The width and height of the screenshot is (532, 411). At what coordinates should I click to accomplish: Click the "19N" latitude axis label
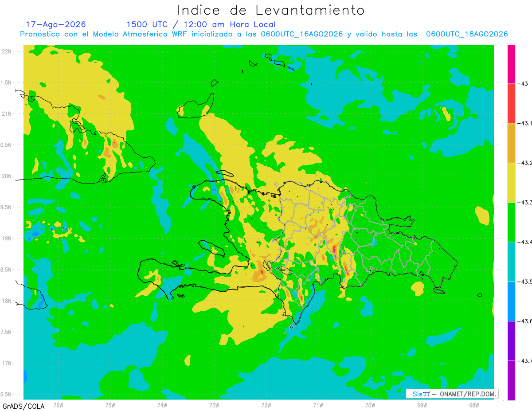pos(8,238)
